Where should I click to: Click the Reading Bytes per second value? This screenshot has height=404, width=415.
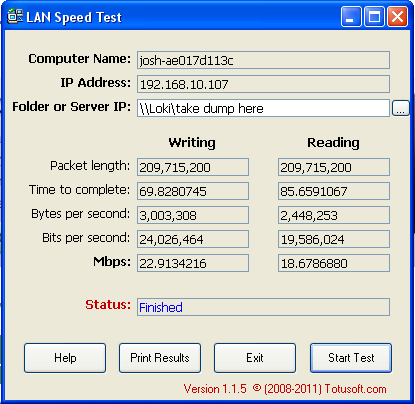334,215
